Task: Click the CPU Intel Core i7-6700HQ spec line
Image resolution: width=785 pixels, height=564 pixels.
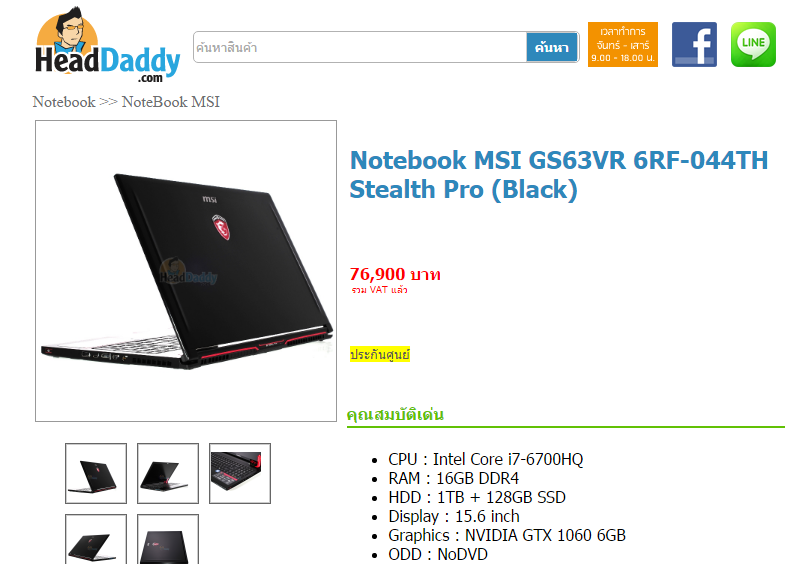Action: click(x=486, y=459)
